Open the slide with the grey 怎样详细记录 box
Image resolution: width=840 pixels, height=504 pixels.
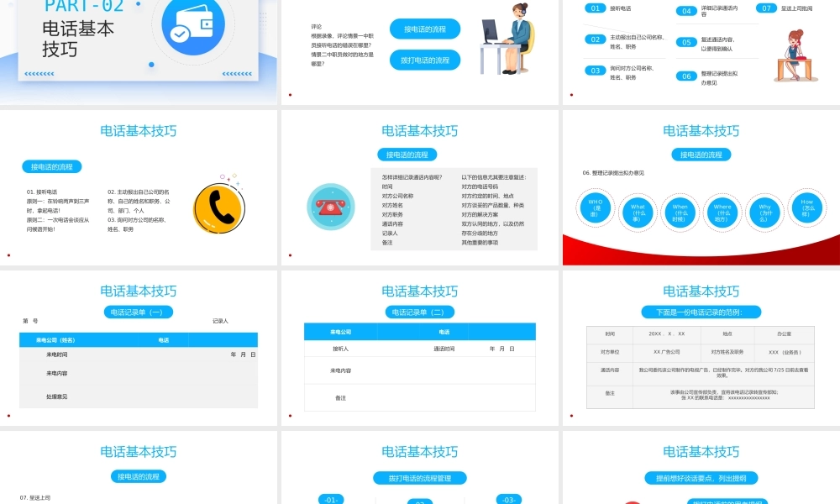tap(419, 187)
